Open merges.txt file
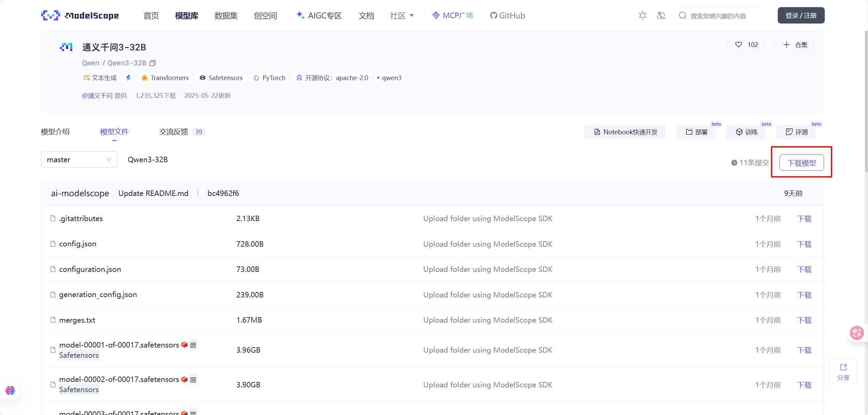 (77, 320)
